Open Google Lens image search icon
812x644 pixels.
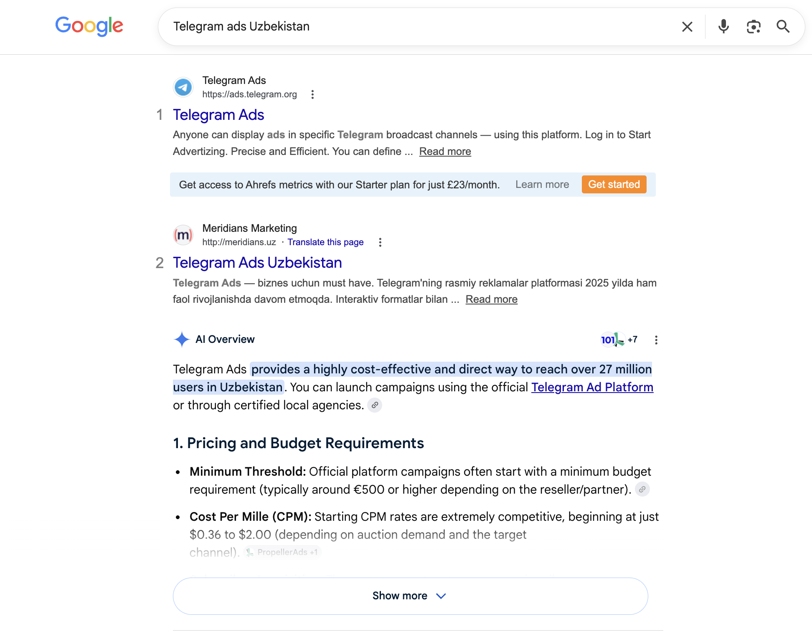click(x=754, y=27)
